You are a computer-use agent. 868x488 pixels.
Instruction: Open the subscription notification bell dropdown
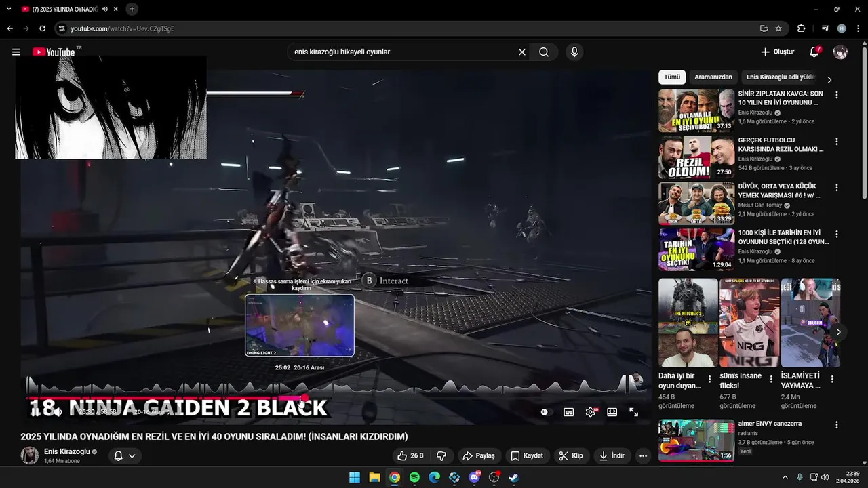pos(125,455)
